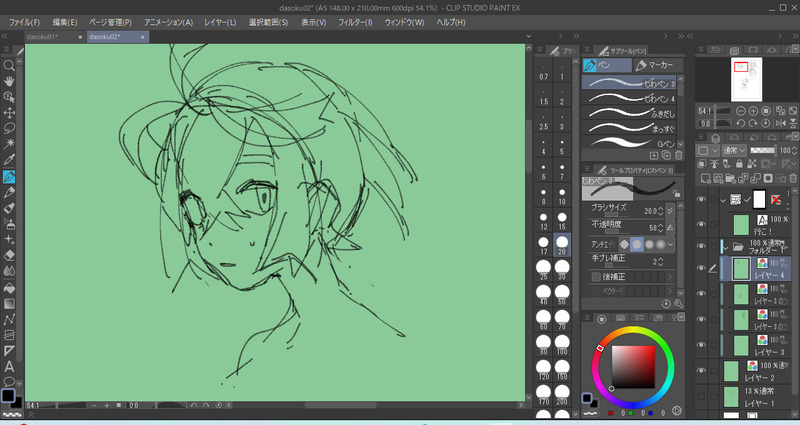
Task: Select the Gradient tool
Action: click(9, 304)
